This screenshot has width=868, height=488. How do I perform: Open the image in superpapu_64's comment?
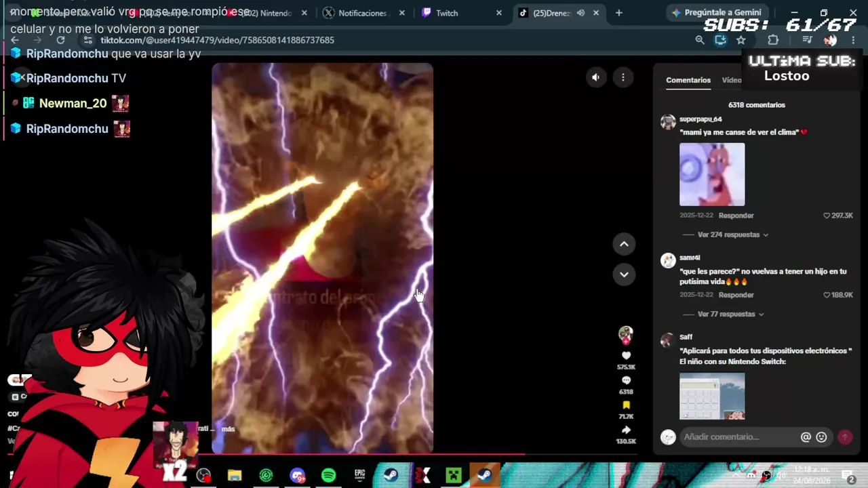tap(712, 174)
